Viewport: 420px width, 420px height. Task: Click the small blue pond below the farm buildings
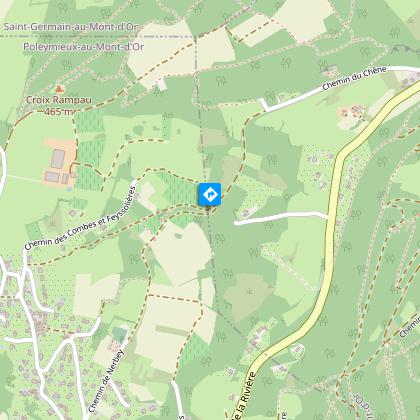click(69, 189)
